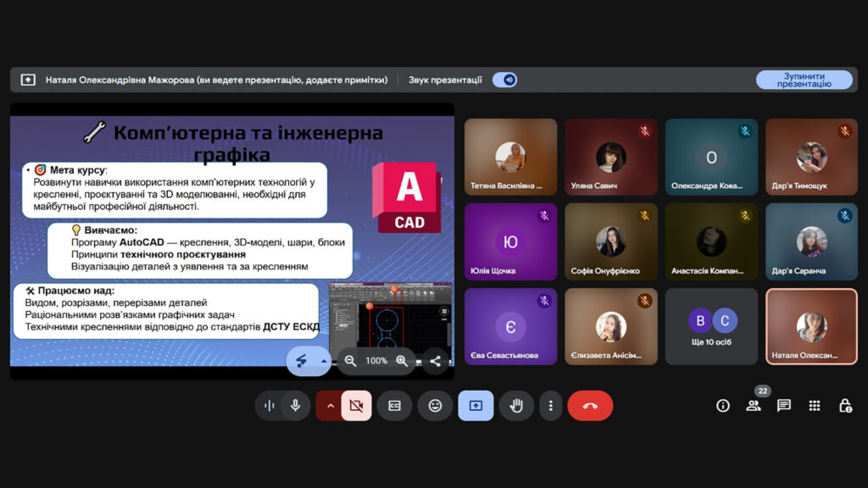Click the Вивчаємо heading on the slide
Viewport: 868px width, 488px height.
click(110, 230)
